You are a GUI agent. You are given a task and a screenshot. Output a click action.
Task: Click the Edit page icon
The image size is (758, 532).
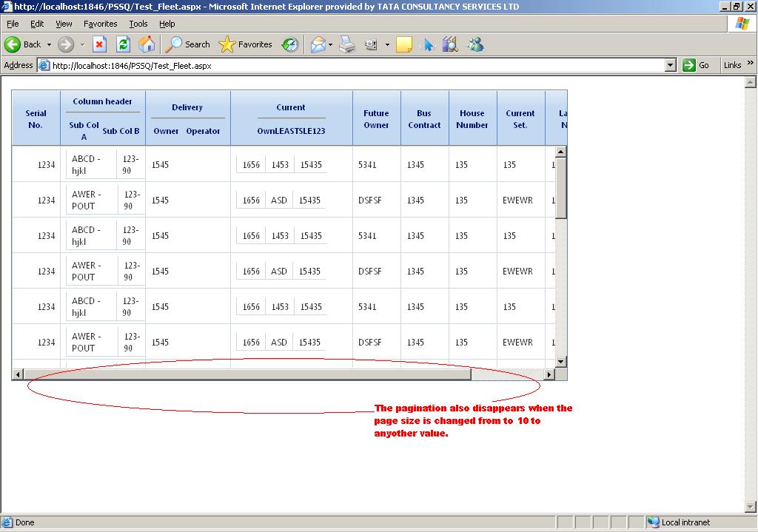(371, 44)
